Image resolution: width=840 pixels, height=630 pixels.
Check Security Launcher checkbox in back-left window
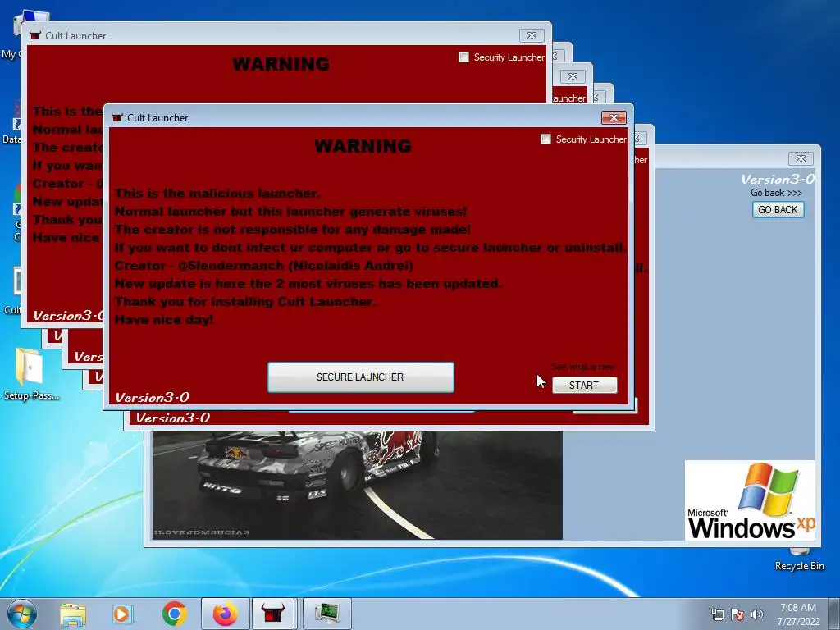[x=464, y=57]
